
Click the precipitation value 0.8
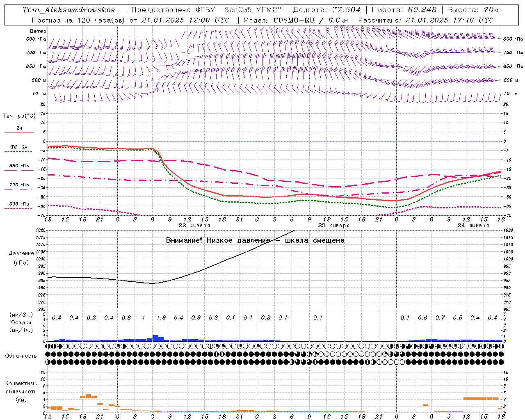pyautogui.click(x=126, y=318)
